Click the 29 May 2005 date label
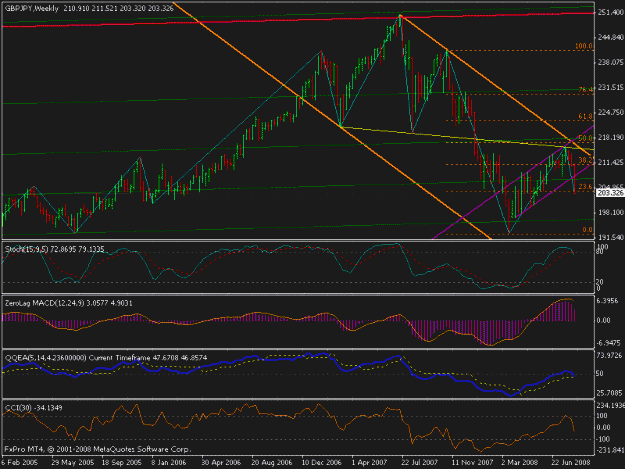Screen dimensions: 625x469 point(73,462)
